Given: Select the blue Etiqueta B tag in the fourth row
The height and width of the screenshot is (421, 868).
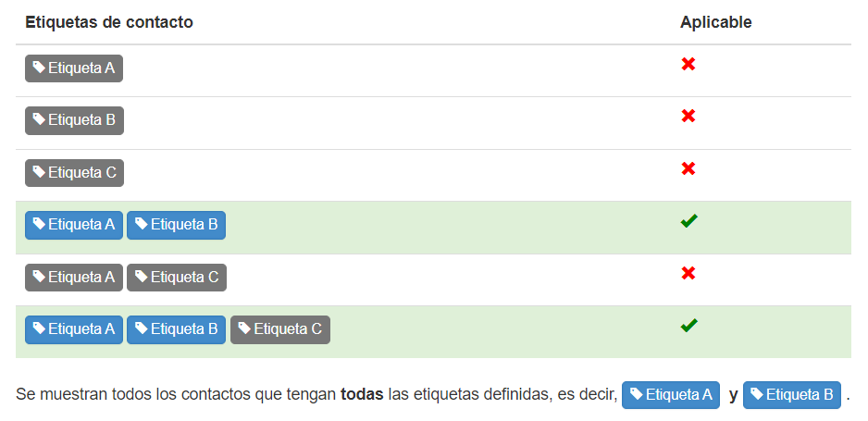Looking at the screenshot, I should (176, 225).
